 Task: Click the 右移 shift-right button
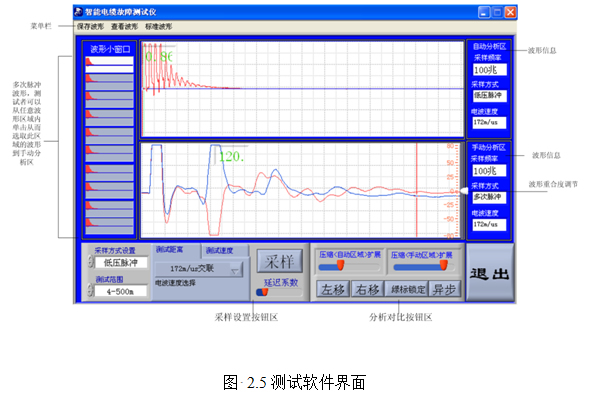[367, 289]
